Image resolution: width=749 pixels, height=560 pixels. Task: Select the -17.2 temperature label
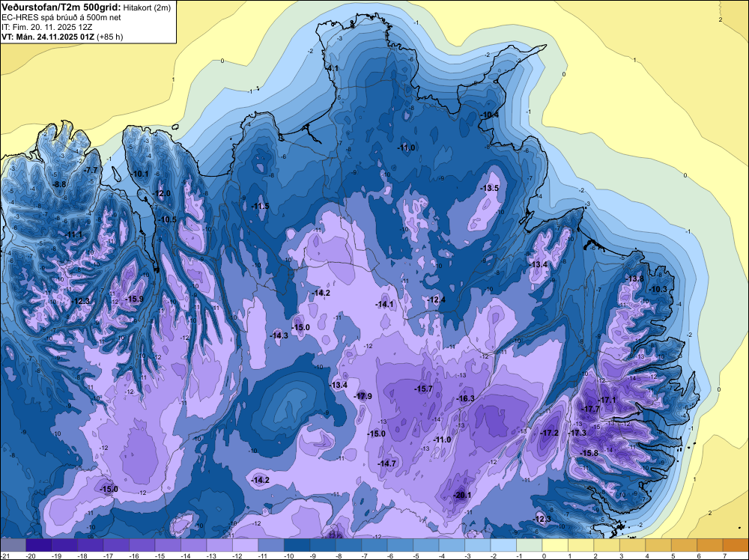549,433
